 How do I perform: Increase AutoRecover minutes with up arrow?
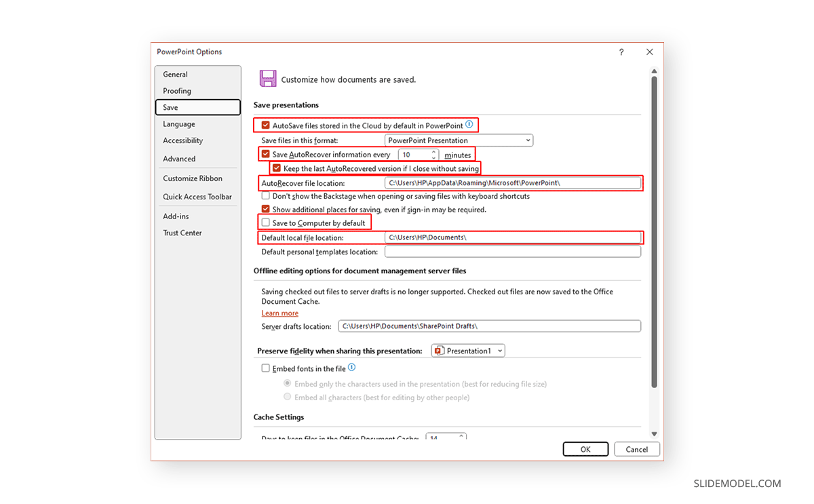pyautogui.click(x=434, y=151)
